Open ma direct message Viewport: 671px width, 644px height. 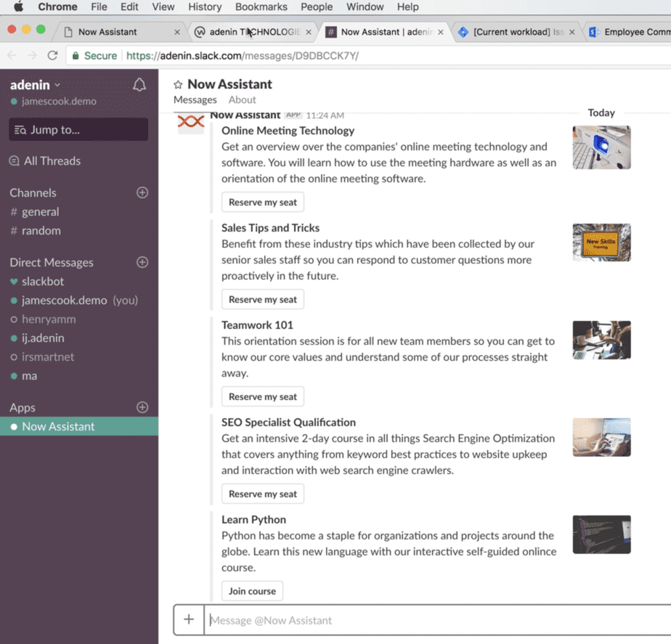coord(29,375)
